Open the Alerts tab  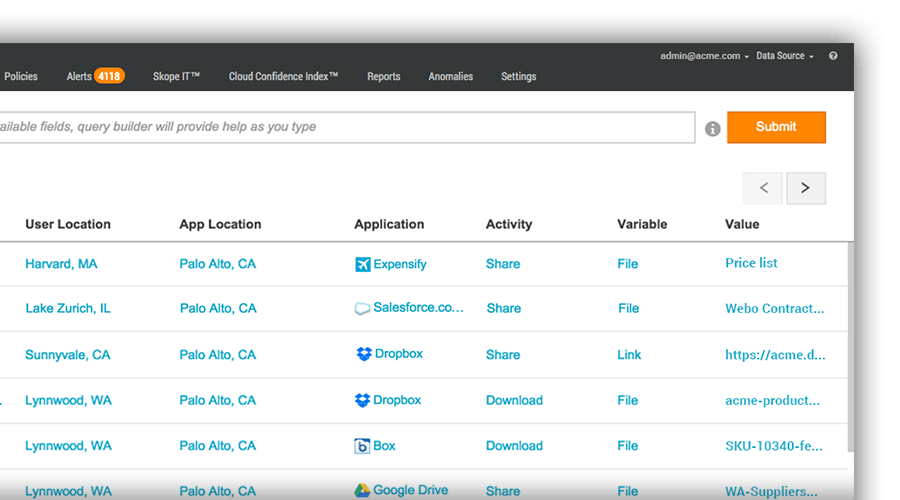click(x=95, y=76)
